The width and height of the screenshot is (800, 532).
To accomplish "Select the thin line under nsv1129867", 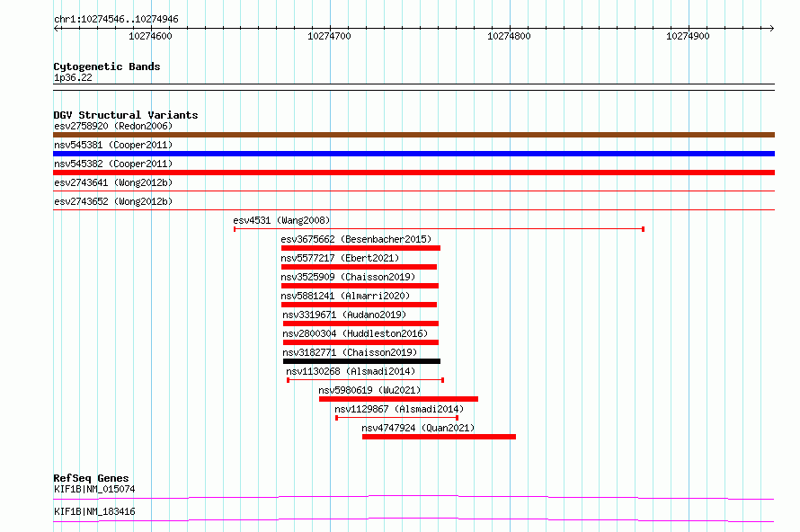I will pyautogui.click(x=396, y=418).
